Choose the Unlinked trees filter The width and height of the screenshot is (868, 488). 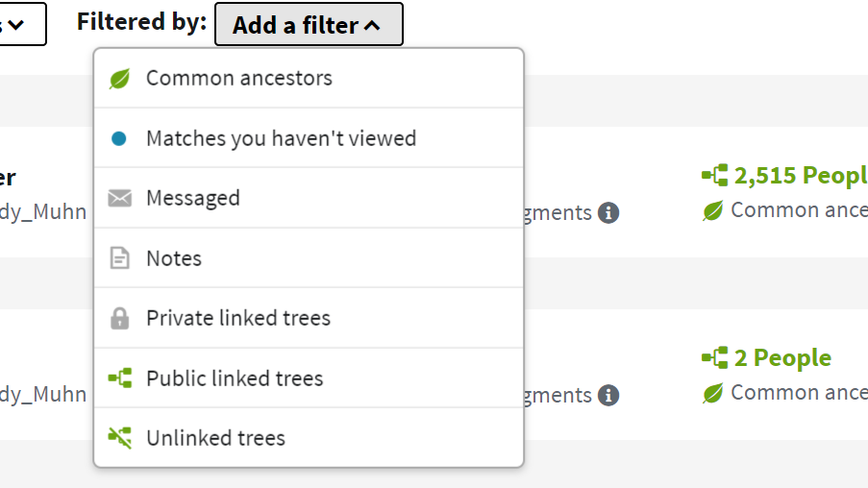[x=215, y=438]
